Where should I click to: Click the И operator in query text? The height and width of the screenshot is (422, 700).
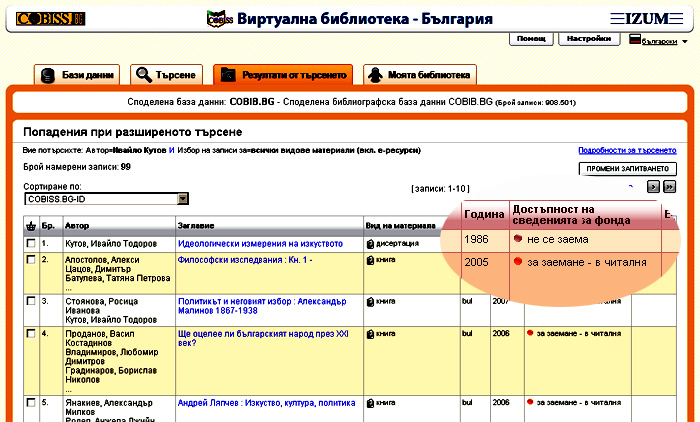[171, 150]
